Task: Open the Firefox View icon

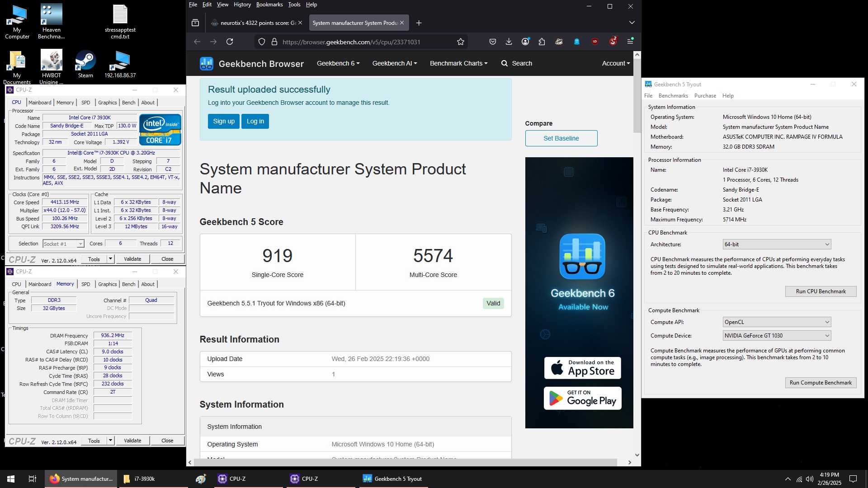Action: click(195, 23)
